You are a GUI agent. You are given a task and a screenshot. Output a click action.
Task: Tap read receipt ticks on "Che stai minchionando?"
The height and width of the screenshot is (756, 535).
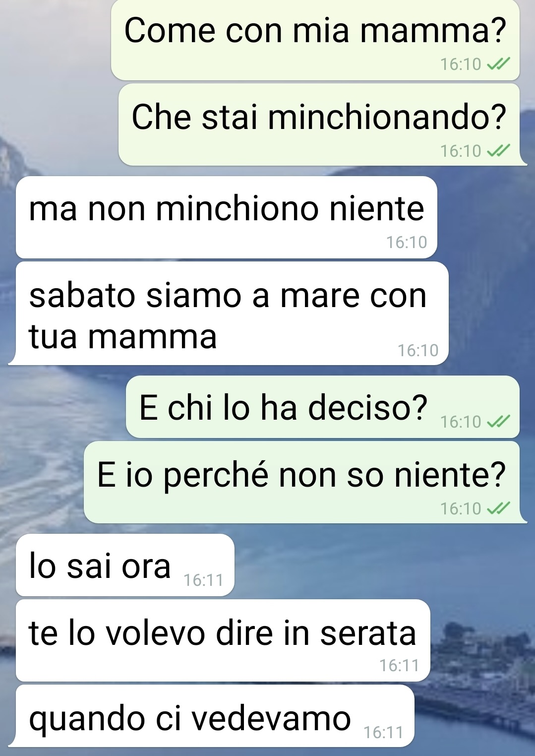click(498, 151)
